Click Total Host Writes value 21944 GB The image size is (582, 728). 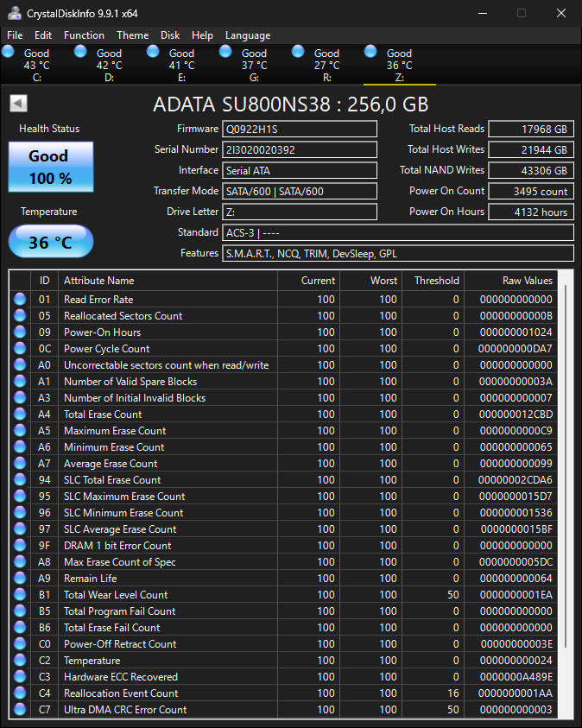531,149
